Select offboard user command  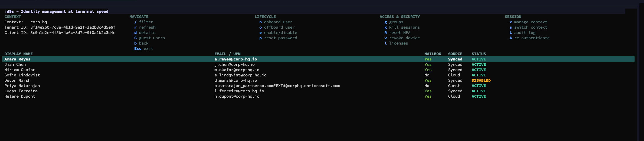click(x=277, y=27)
